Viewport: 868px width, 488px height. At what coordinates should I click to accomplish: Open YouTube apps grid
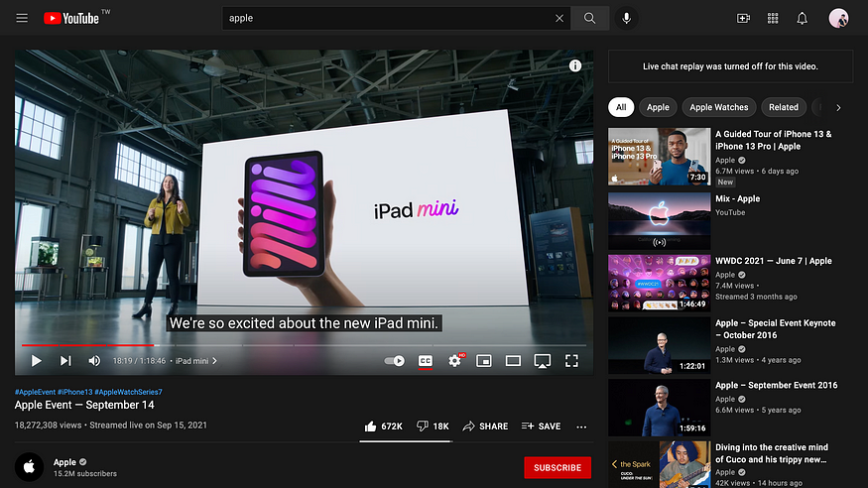[772, 18]
